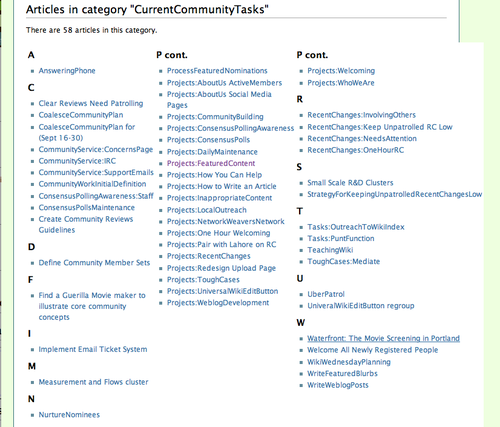Image resolution: width=500 pixels, height=427 pixels.
Task: Go to WikiWednesdayPlanning page
Action: point(349,362)
